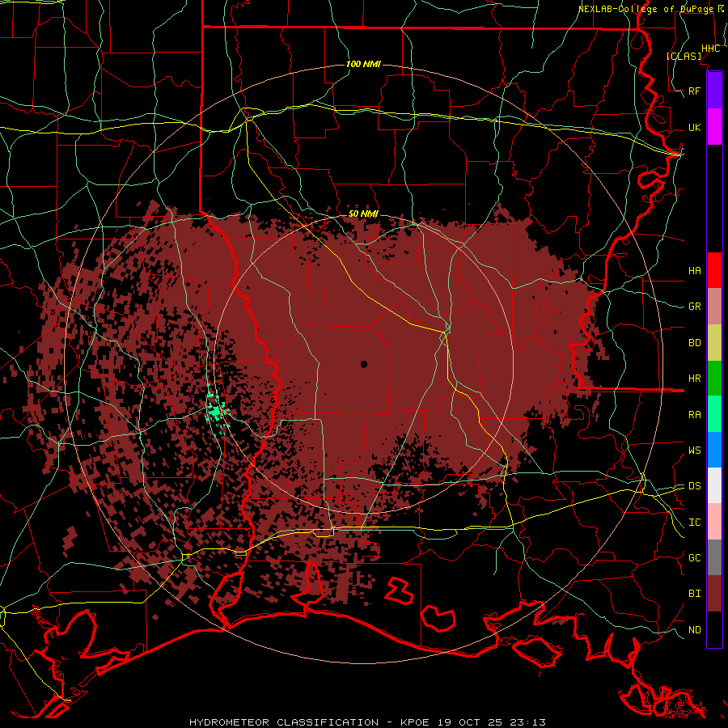Image resolution: width=728 pixels, height=728 pixels.
Task: Pick the RA bright green legend swatch
Action: click(714, 414)
